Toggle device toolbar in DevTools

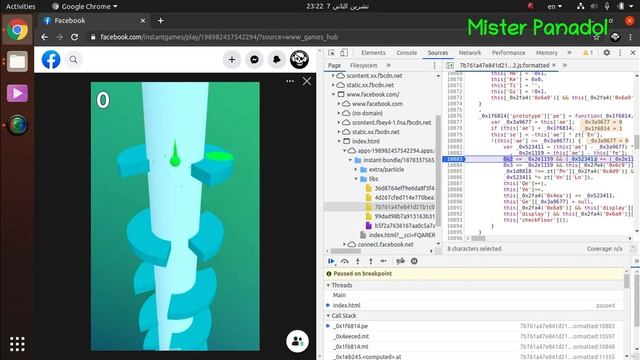[344, 53]
